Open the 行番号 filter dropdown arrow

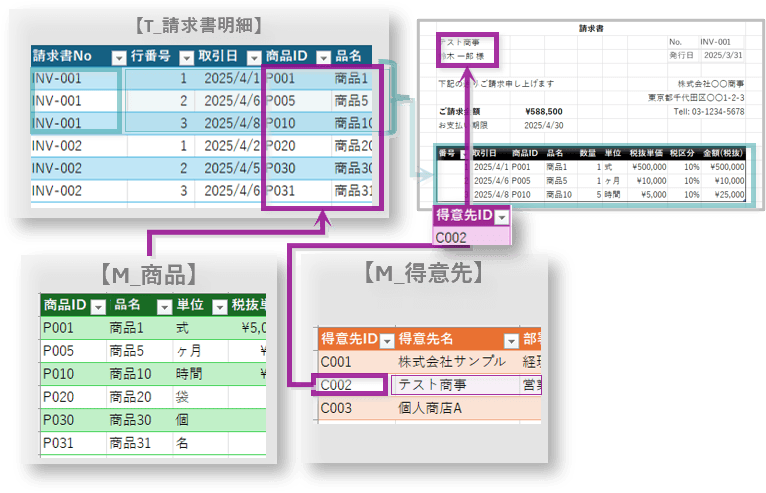187,58
